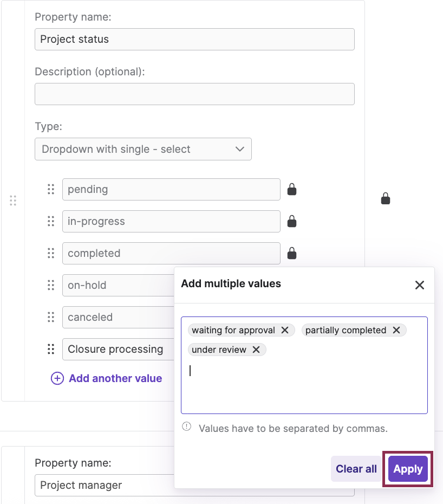The image size is (443, 504).
Task: Click the drag handle next to canceled
Action: point(51,317)
